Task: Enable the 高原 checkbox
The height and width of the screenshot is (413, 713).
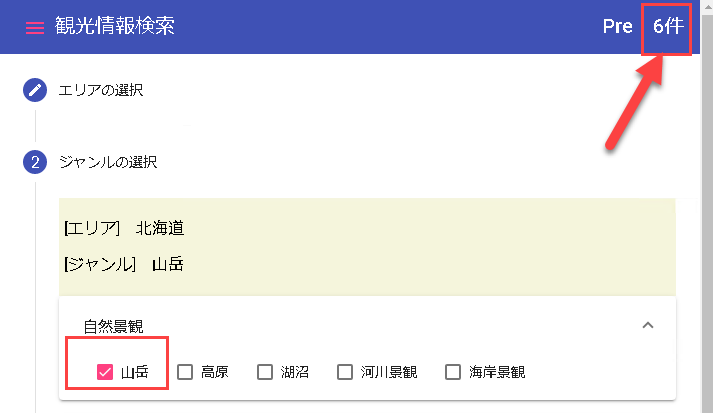Action: coord(185,372)
